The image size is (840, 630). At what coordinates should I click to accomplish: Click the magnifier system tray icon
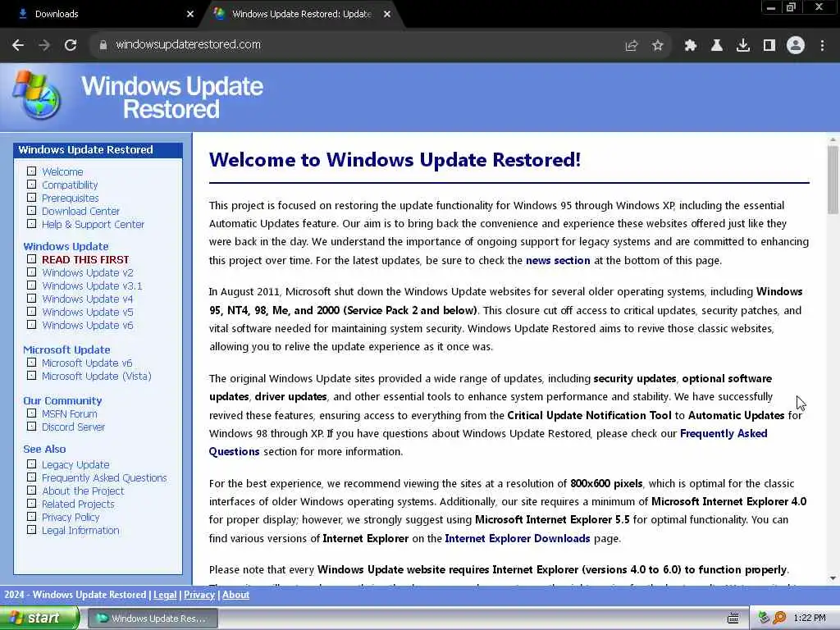(780, 619)
